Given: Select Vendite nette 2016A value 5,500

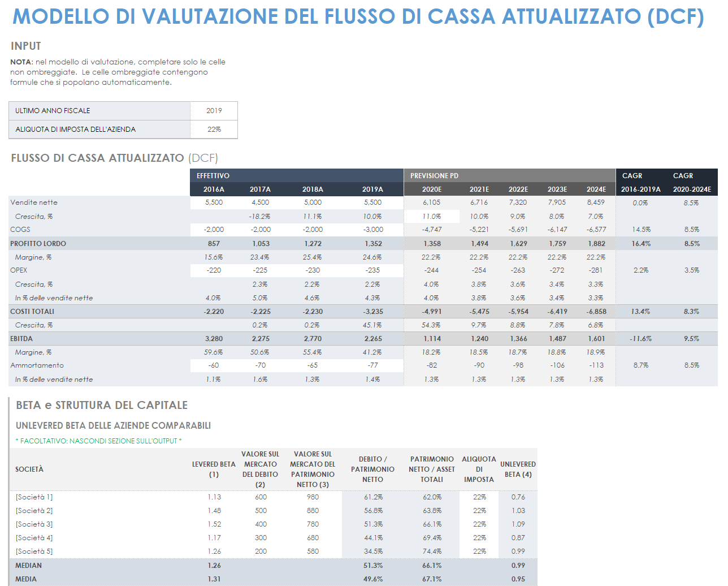Looking at the screenshot, I should point(214,202).
